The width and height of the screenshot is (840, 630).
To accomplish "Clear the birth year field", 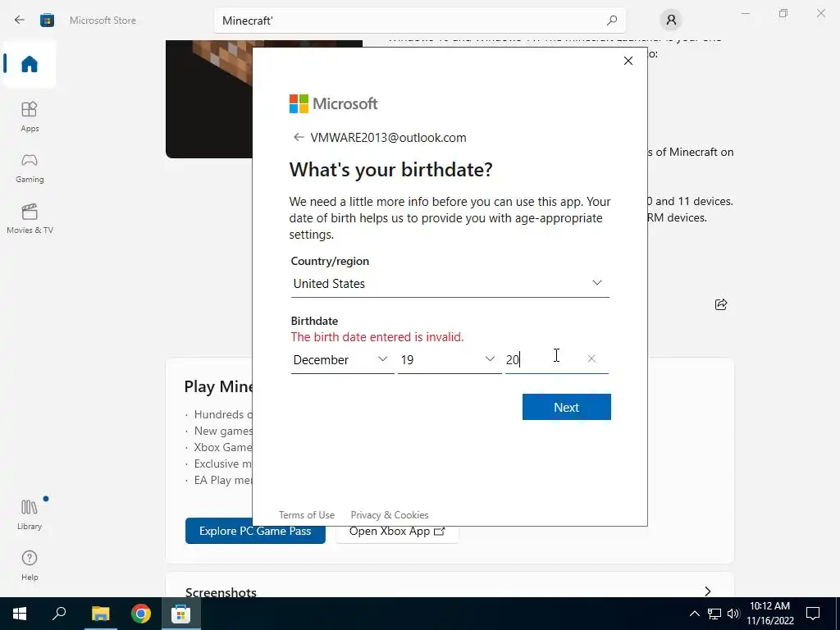I will pyautogui.click(x=591, y=358).
